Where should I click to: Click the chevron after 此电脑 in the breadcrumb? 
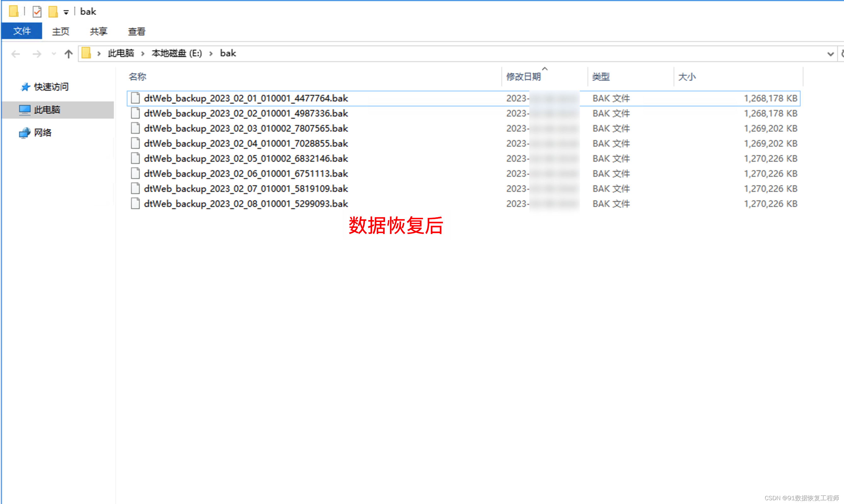tap(142, 54)
